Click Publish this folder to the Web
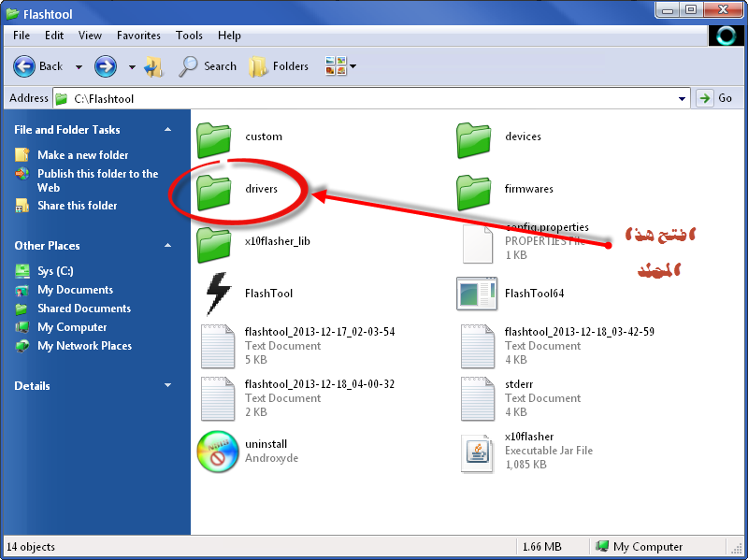The width and height of the screenshot is (748, 560). tap(98, 180)
